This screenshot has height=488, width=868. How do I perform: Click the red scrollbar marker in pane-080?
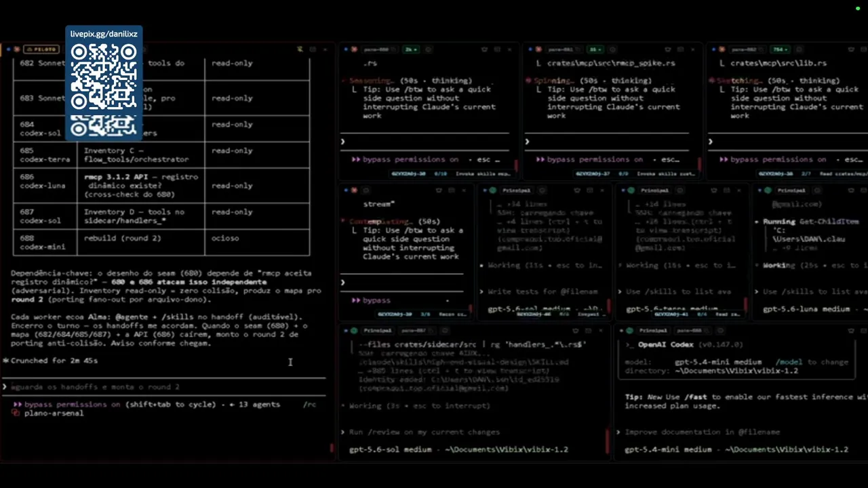(x=516, y=165)
